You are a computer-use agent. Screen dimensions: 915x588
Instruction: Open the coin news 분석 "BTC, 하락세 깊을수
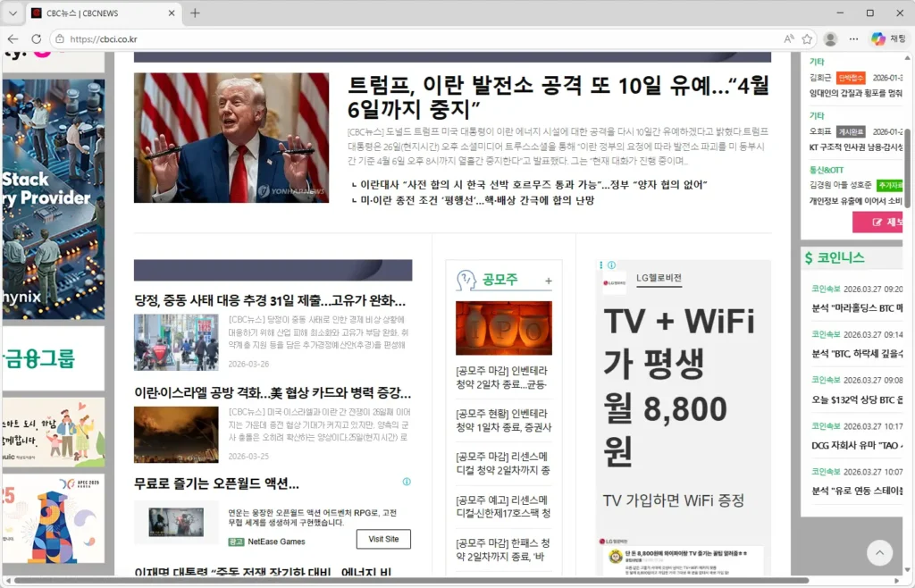point(857,354)
